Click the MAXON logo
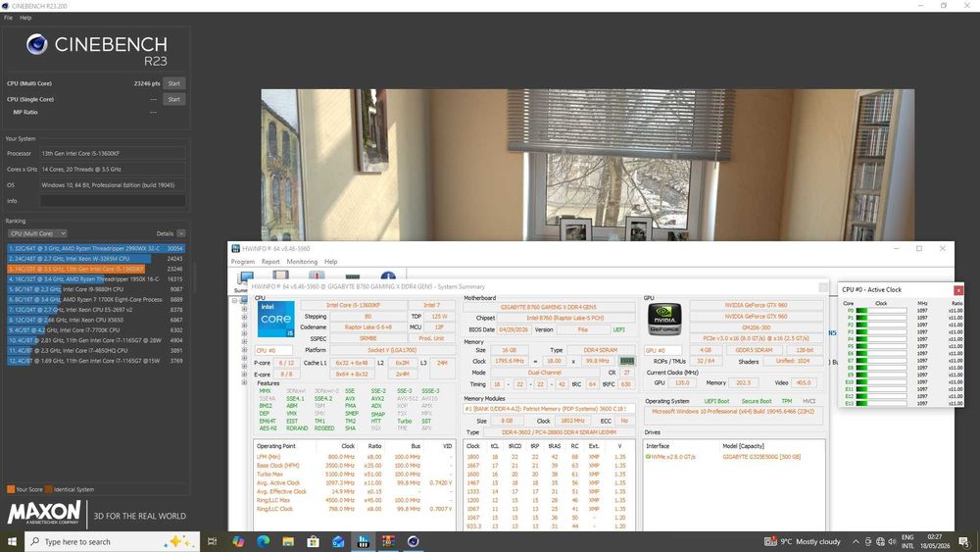The height and width of the screenshot is (552, 980). [44, 514]
